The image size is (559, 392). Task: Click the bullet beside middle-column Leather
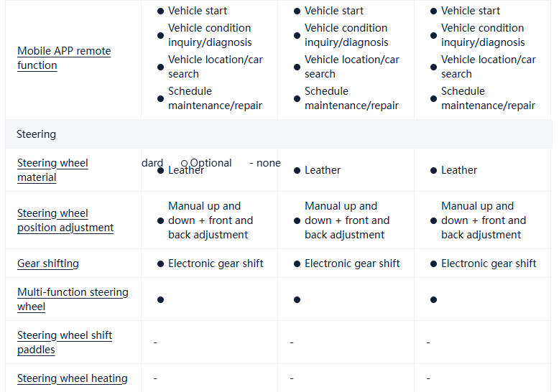(x=297, y=170)
